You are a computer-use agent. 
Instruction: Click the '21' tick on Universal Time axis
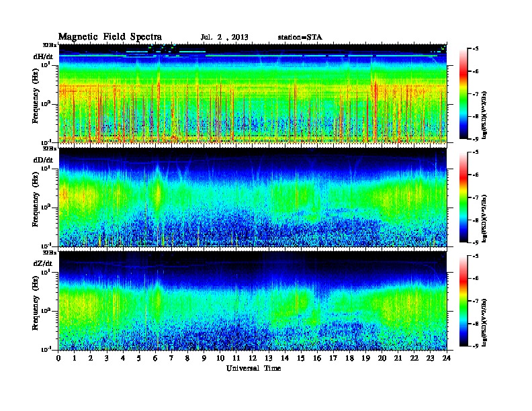point(398,358)
